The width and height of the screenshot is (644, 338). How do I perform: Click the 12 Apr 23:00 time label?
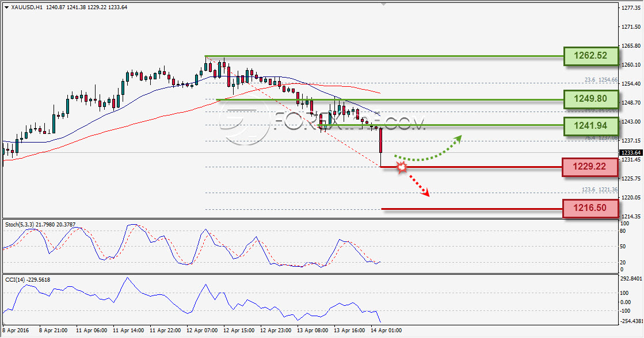pyautogui.click(x=276, y=330)
